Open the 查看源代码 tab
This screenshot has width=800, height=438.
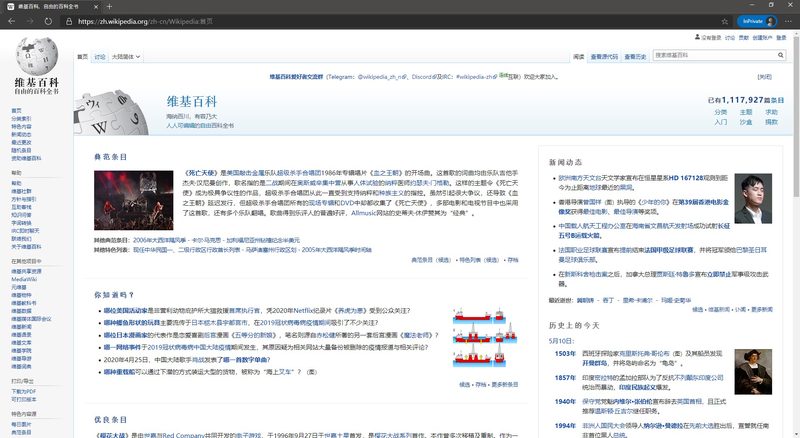click(604, 57)
